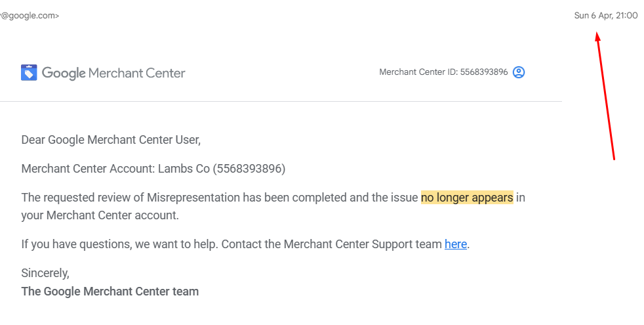Click the Google Merchant Center tag logo icon

pyautogui.click(x=29, y=72)
